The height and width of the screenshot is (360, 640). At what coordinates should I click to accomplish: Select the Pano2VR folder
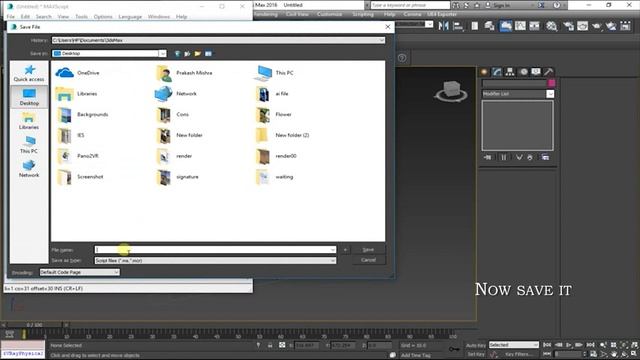[x=78, y=156]
